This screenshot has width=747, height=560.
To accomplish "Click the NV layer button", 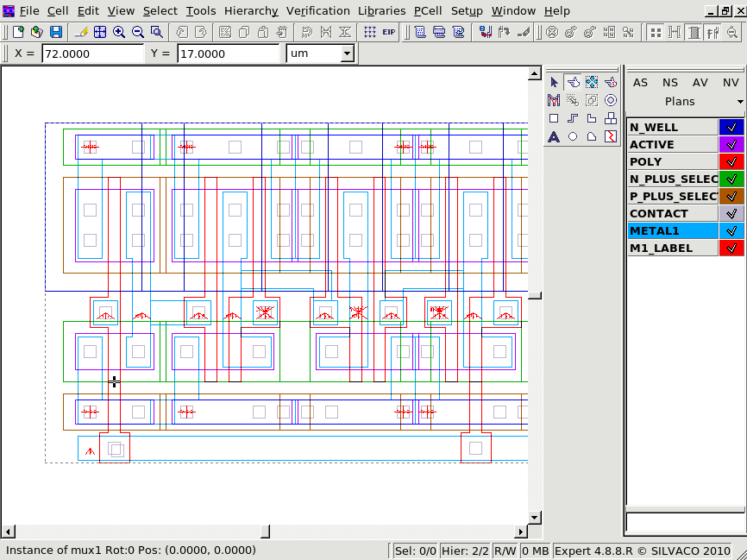I will pyautogui.click(x=730, y=83).
